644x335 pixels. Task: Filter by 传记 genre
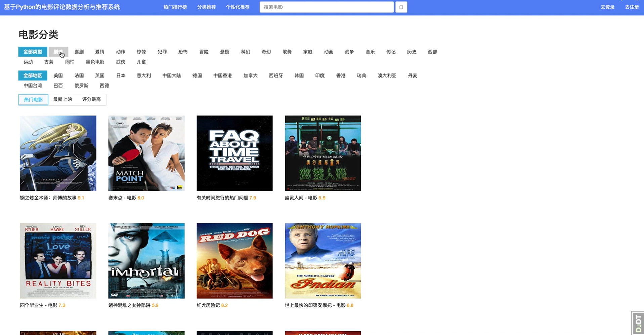(x=391, y=52)
